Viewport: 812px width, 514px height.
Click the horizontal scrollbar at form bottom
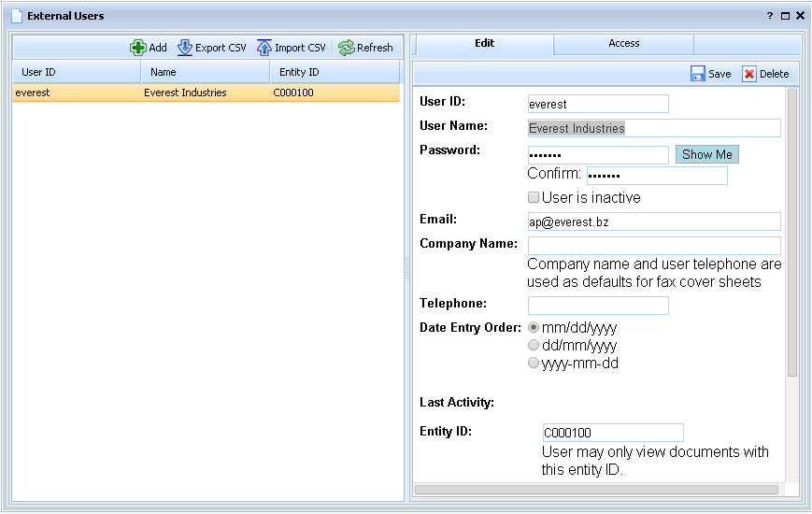[596, 489]
